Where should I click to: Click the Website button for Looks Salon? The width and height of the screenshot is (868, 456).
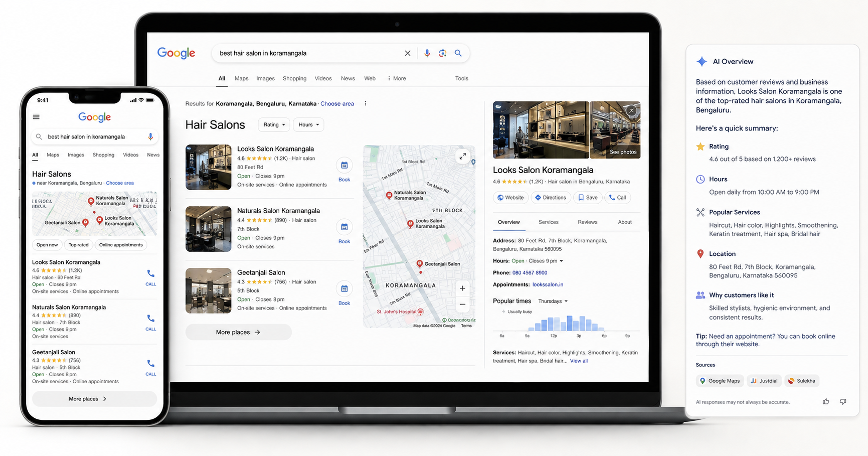(510, 198)
